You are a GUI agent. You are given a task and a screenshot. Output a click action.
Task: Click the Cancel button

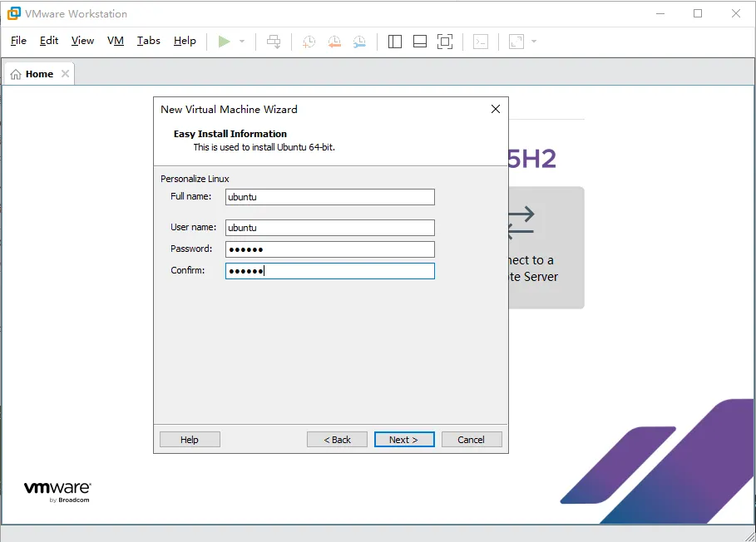[472, 440]
